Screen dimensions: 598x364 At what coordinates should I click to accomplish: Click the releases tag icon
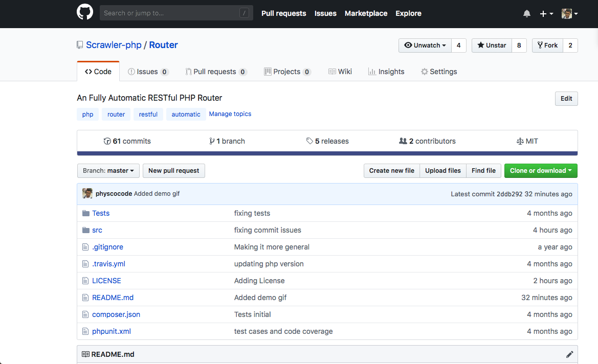pos(309,141)
